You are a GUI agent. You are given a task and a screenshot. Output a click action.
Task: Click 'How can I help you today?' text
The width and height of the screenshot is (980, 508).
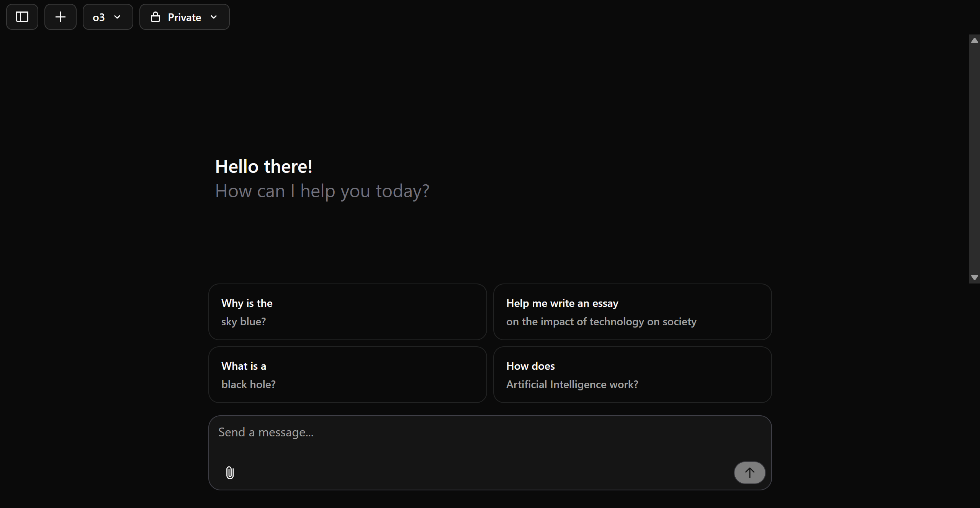click(322, 191)
